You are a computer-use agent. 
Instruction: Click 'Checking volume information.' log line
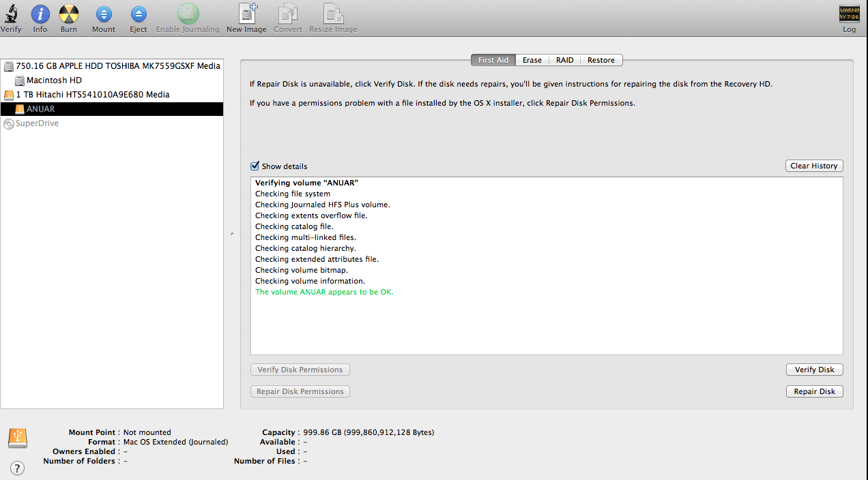[x=310, y=281]
